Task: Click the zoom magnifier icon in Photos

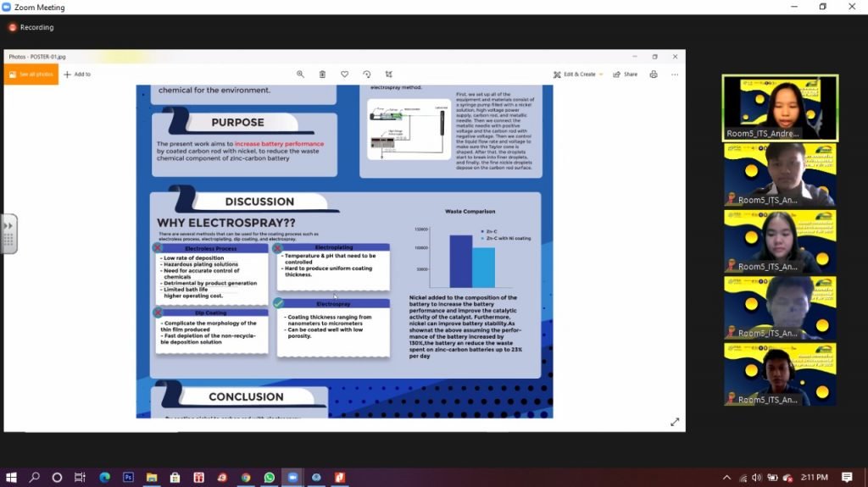Action: pyautogui.click(x=300, y=75)
